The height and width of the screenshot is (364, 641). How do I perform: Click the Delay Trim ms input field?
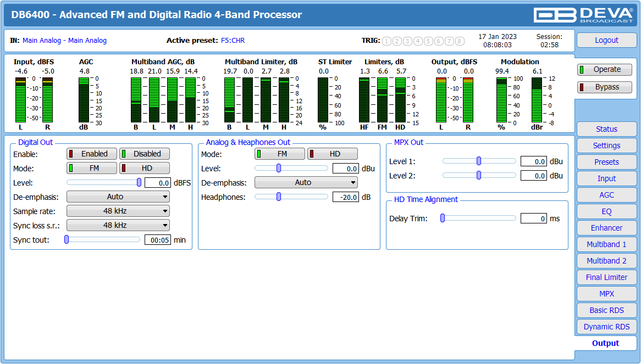tap(533, 219)
